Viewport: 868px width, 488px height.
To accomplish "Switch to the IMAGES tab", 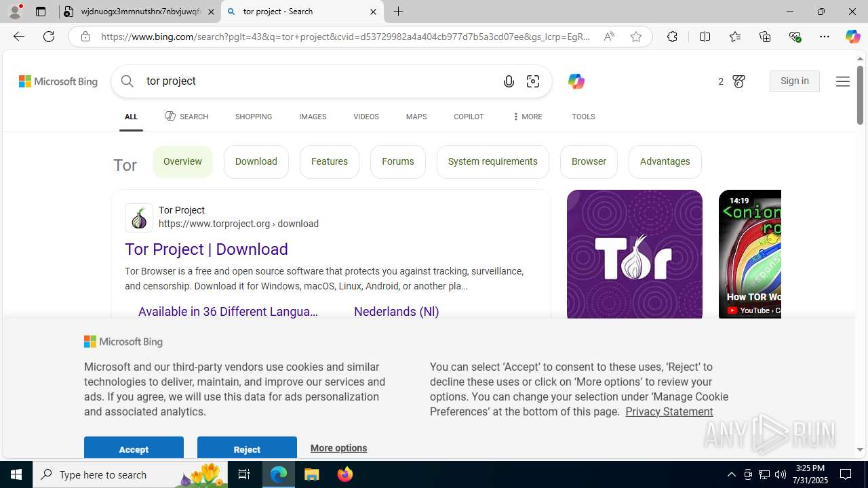I will click(x=313, y=117).
